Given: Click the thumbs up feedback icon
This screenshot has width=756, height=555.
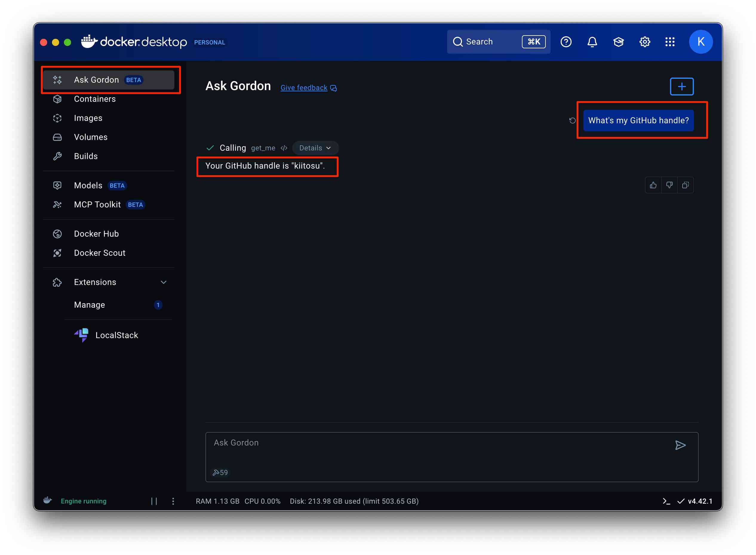Looking at the screenshot, I should pyautogui.click(x=653, y=185).
